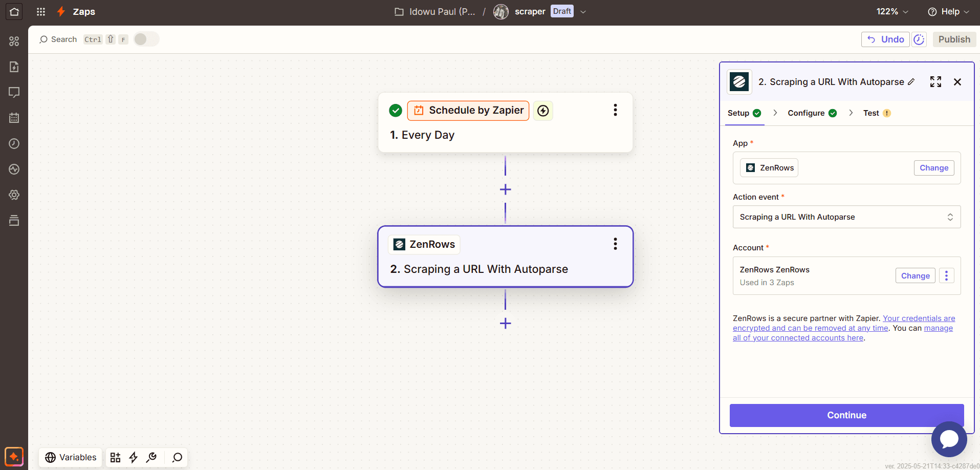Image resolution: width=980 pixels, height=470 pixels.
Task: Toggle the switch next to Search
Action: [146, 39]
